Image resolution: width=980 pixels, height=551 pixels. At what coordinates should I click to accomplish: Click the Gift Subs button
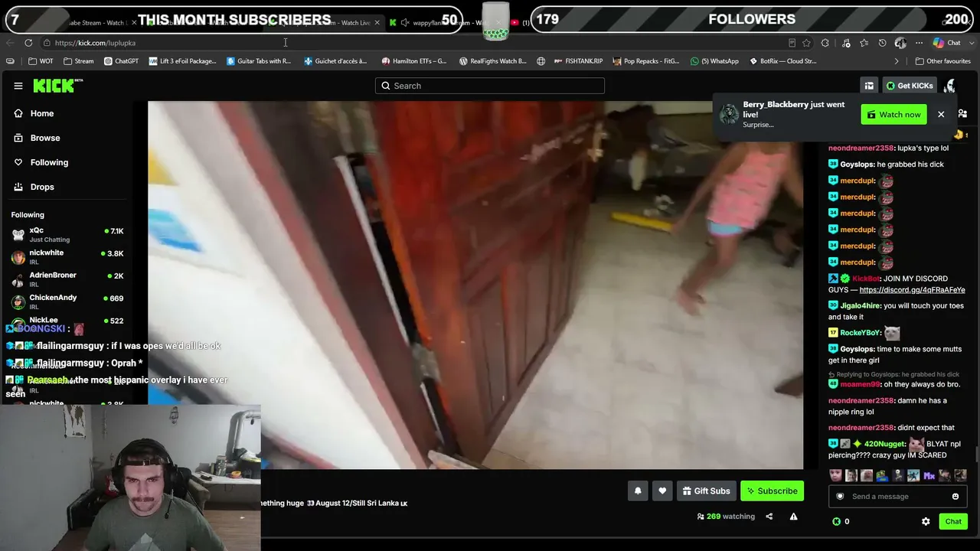point(706,491)
